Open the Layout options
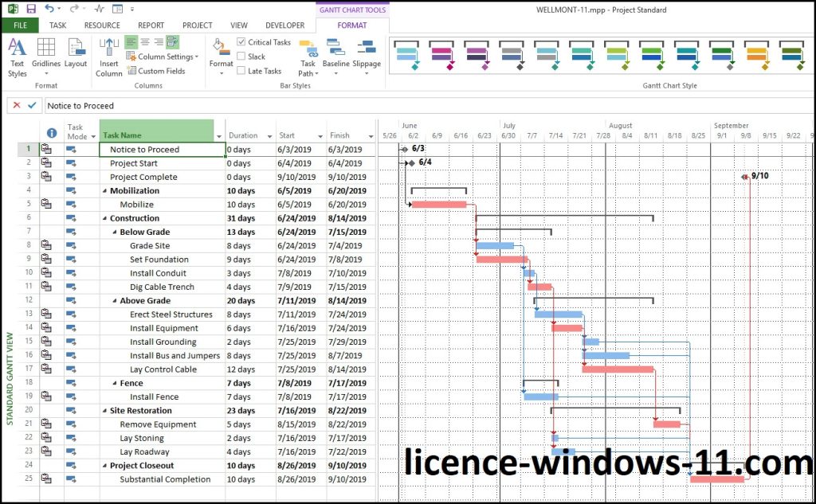The image size is (816, 504). tap(76, 56)
